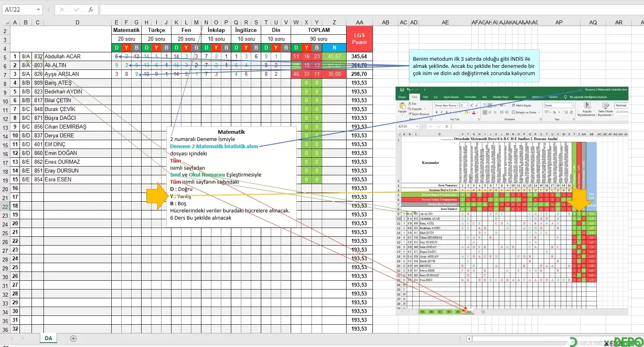Click the TOPLAM header cell

(319, 30)
